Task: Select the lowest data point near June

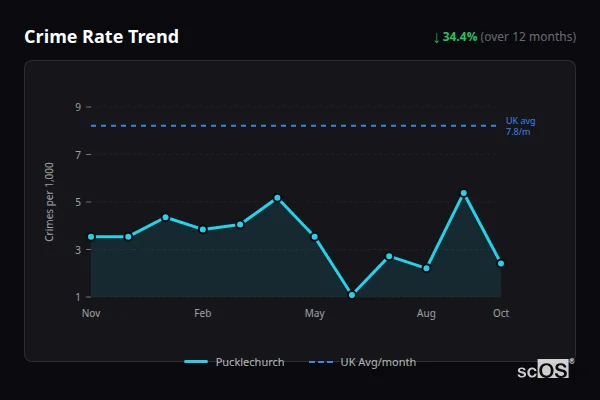Action: tap(352, 295)
